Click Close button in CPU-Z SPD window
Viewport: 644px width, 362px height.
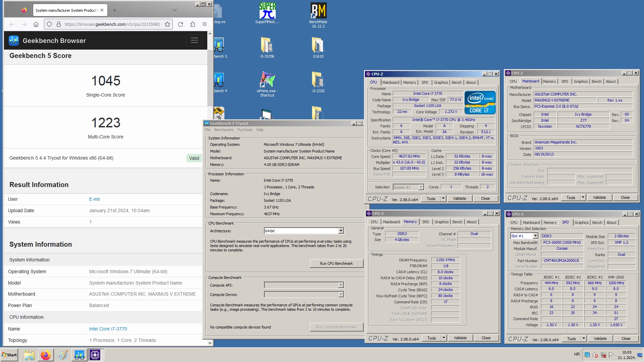626,339
